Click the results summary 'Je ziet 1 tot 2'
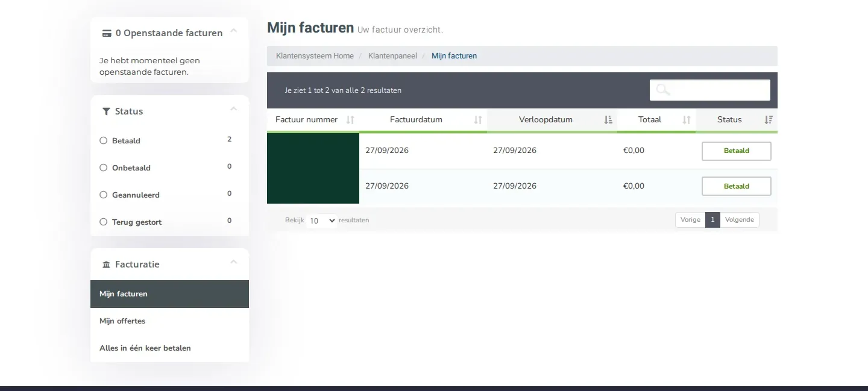Screen dimensions: 868x391 (343, 90)
